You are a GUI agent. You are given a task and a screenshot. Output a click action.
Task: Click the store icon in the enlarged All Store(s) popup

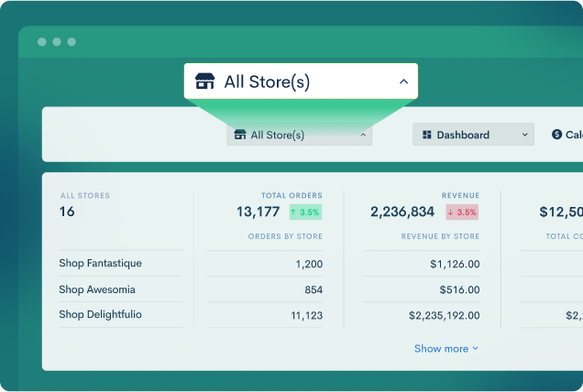point(204,82)
